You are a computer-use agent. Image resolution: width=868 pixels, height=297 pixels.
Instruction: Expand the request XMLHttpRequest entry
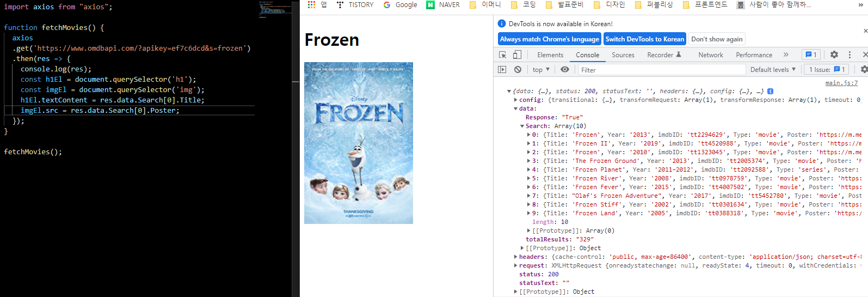pos(515,266)
